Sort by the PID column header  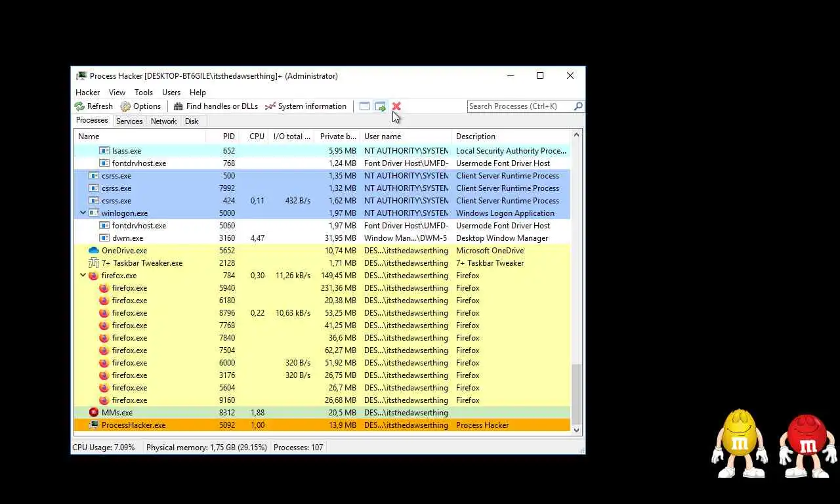pyautogui.click(x=222, y=136)
